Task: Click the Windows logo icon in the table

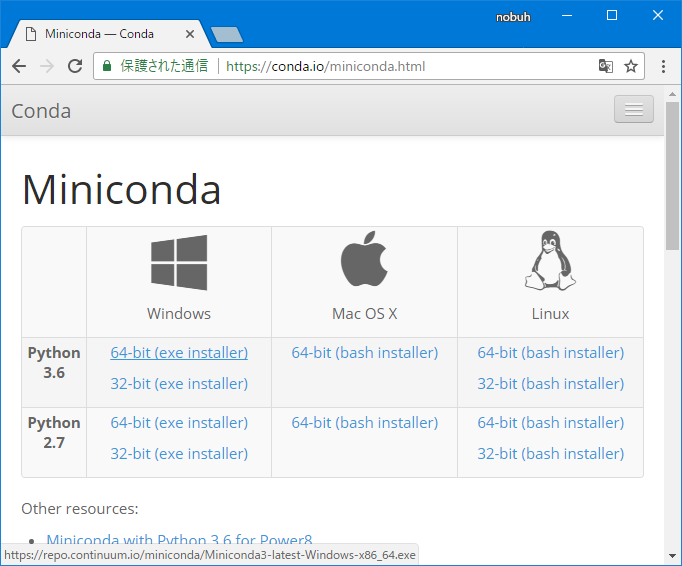Action: [179, 262]
